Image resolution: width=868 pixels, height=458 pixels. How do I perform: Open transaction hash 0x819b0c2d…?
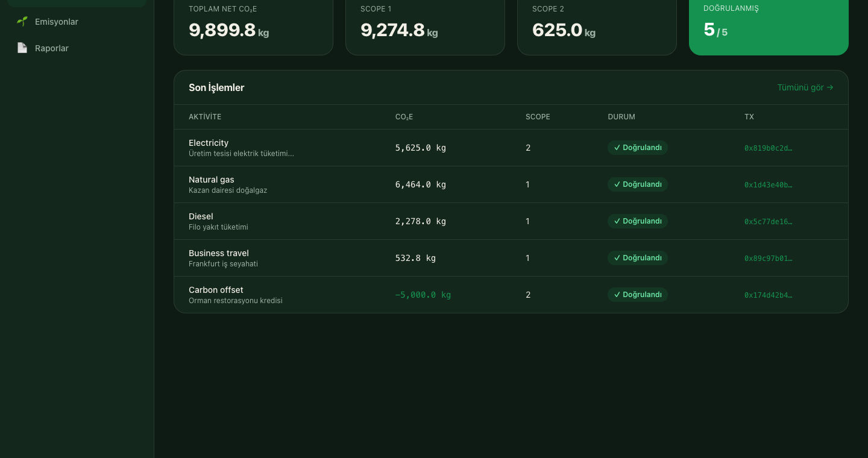click(769, 148)
